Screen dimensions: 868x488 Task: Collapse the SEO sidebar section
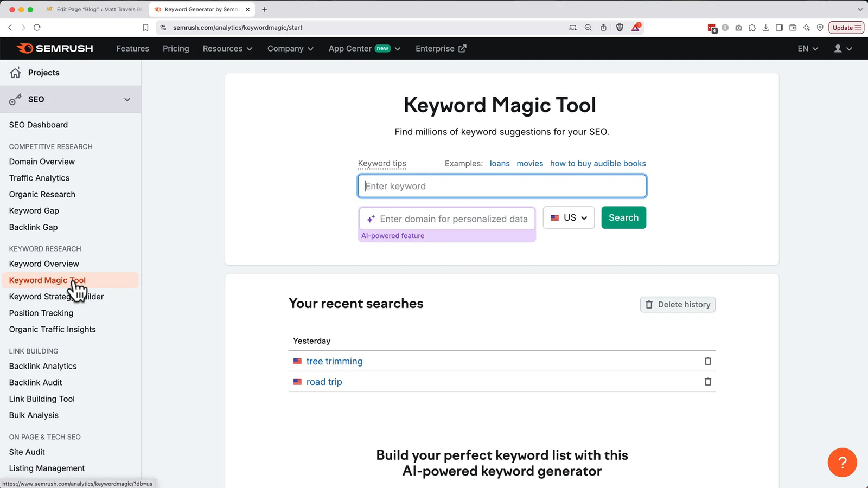(127, 99)
